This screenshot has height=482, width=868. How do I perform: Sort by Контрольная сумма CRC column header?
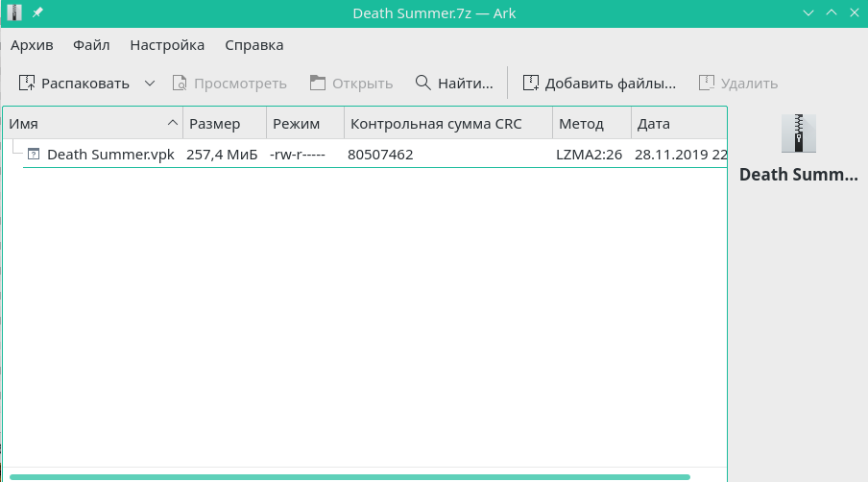448,124
